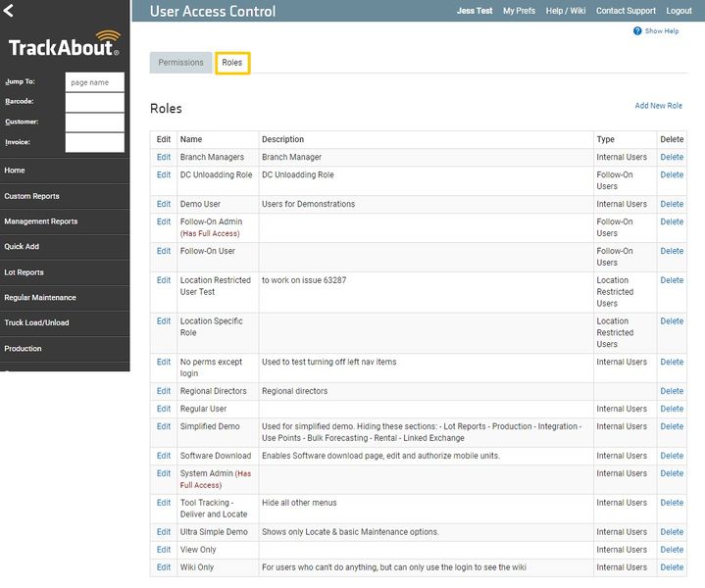Open Custom Reports in the sidebar

65,196
